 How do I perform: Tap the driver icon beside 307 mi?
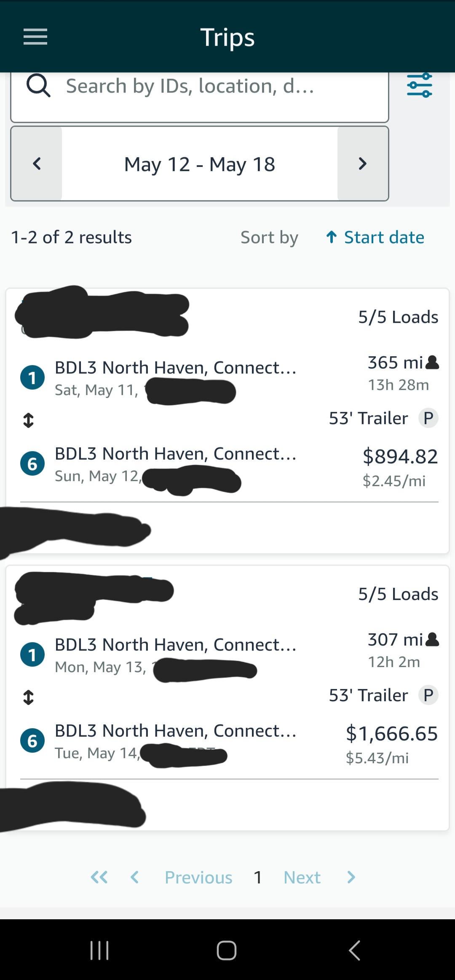[432, 640]
